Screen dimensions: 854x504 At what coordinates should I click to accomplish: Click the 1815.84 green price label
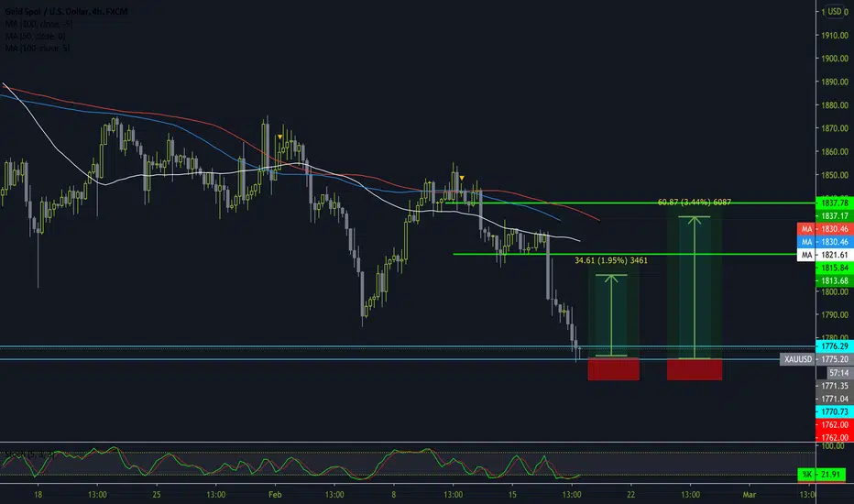click(835, 268)
